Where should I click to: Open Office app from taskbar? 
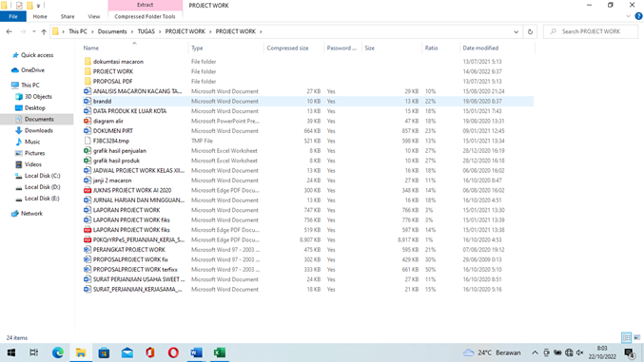tap(150, 352)
